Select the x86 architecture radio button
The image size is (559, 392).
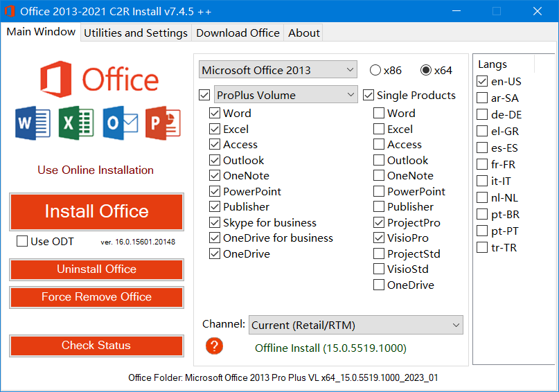(x=375, y=70)
